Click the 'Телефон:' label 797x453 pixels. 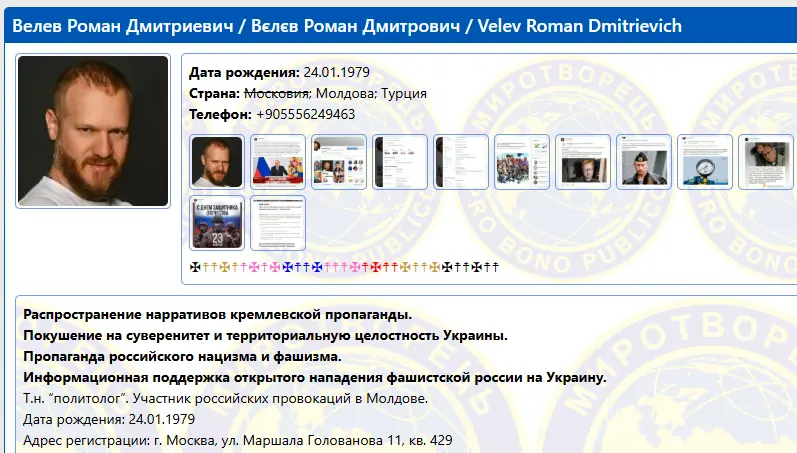[x=220, y=114]
